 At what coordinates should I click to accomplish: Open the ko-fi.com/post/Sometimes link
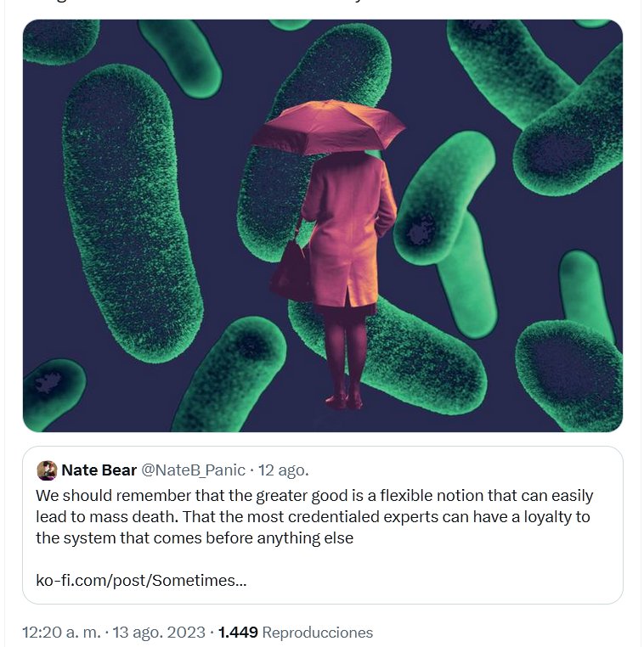pyautogui.click(x=141, y=581)
